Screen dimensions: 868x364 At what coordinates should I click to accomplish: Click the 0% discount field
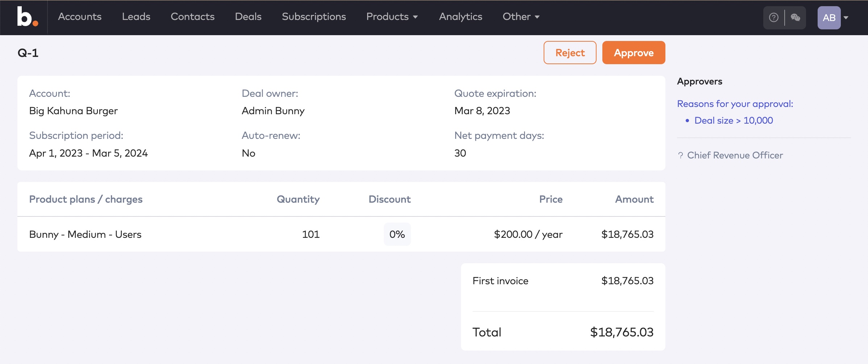click(x=397, y=234)
